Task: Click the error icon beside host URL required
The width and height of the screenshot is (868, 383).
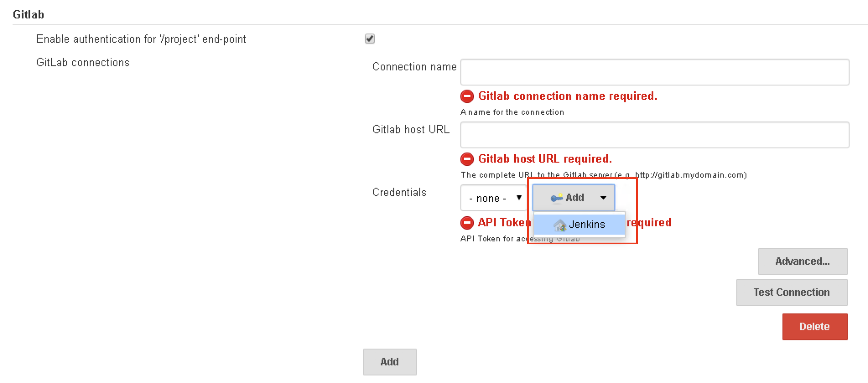Action: point(467,159)
